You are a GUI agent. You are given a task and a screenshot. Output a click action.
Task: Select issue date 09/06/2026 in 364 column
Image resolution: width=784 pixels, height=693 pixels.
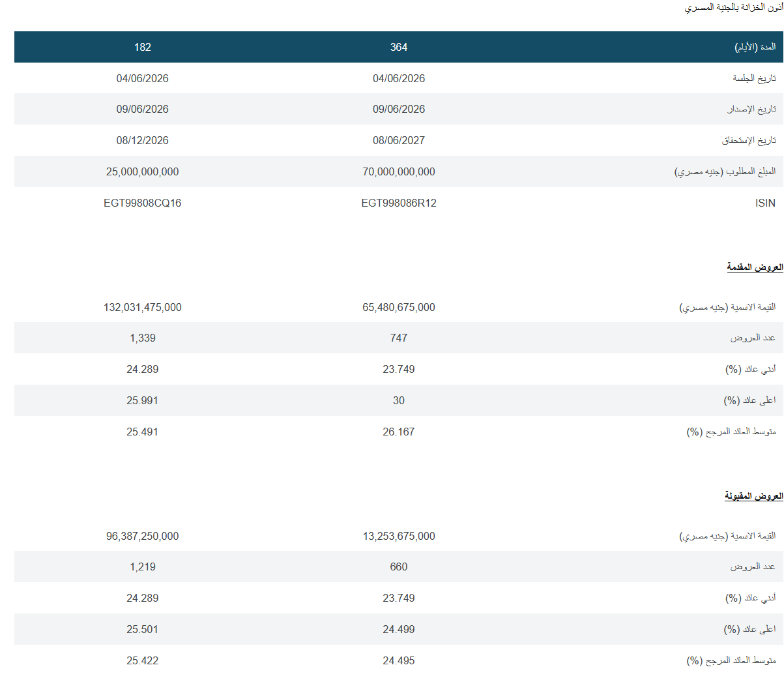[399, 109]
